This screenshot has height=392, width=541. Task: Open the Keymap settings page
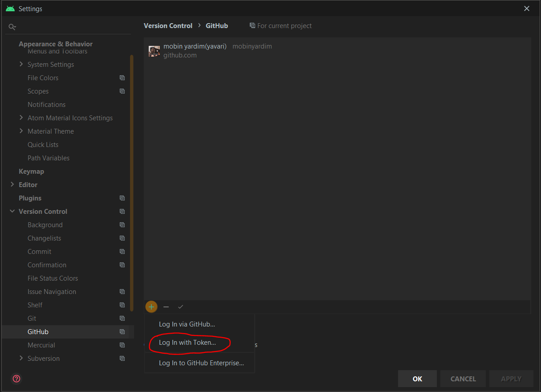31,171
